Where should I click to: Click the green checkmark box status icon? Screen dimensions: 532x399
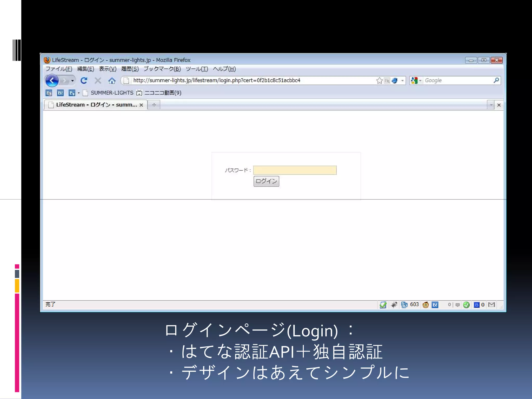tap(383, 305)
